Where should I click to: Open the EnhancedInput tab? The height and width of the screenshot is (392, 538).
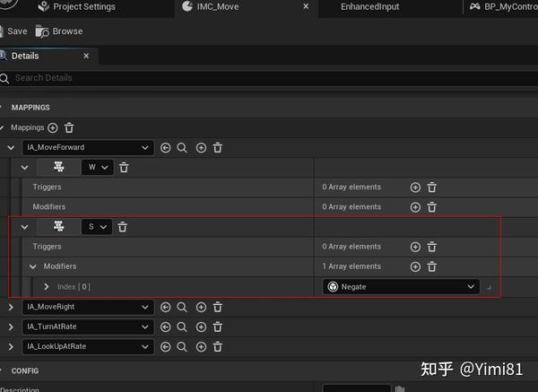click(369, 6)
